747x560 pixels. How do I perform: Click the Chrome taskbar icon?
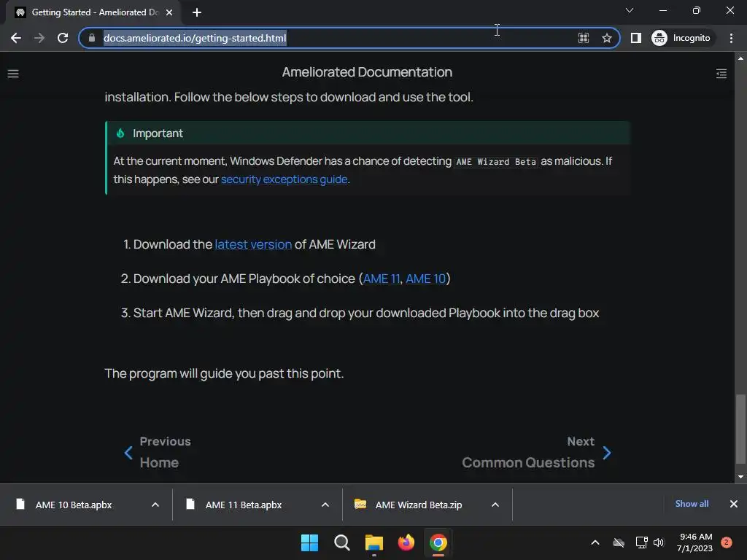point(438,542)
